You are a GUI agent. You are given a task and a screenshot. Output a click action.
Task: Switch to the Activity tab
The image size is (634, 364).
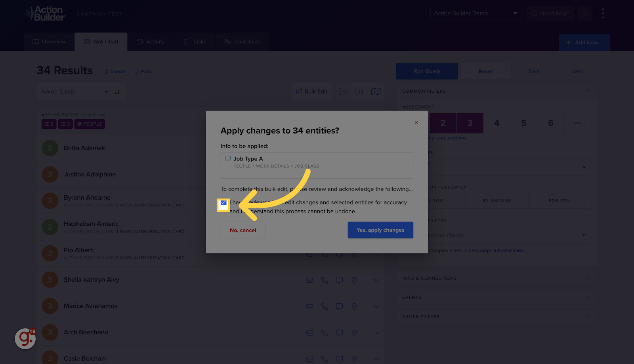click(x=151, y=42)
